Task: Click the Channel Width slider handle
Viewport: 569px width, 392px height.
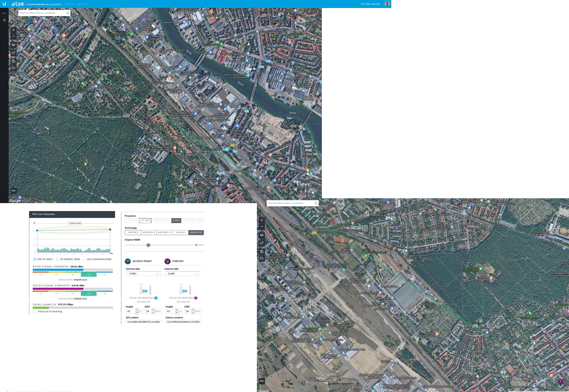Action: coord(148,245)
